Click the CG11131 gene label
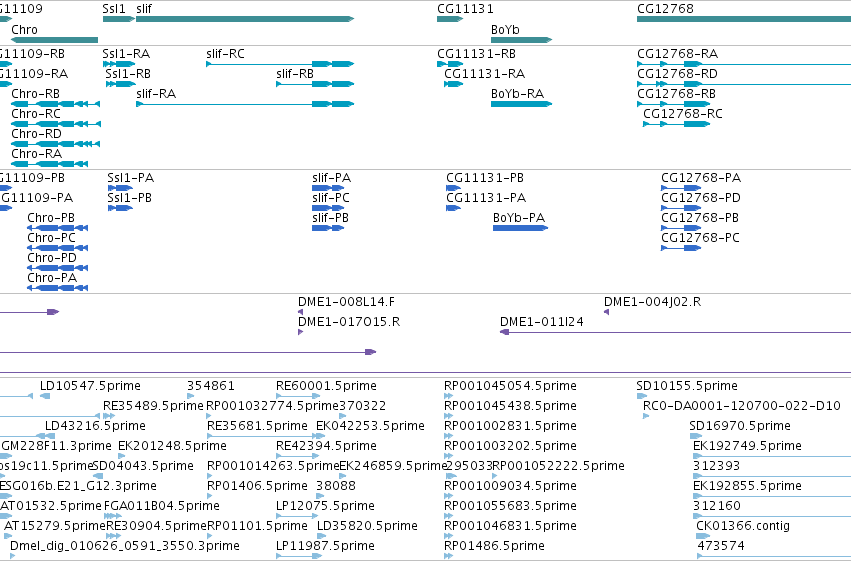 (x=466, y=9)
